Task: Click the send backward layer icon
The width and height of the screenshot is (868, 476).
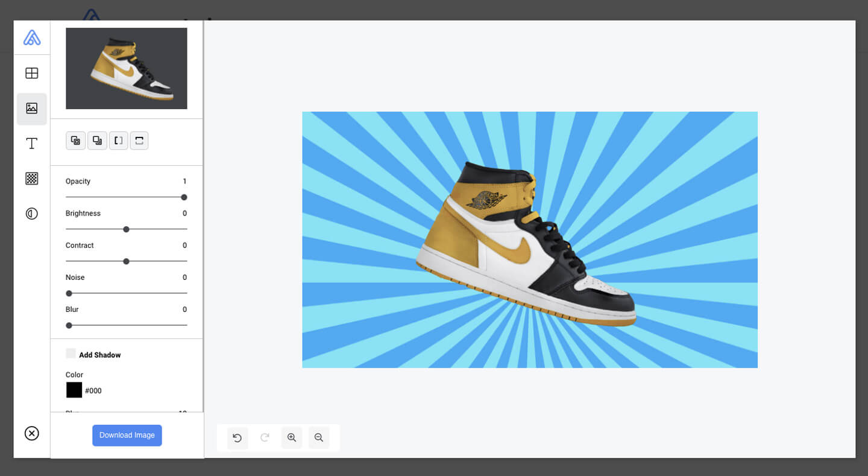Action: (97, 141)
